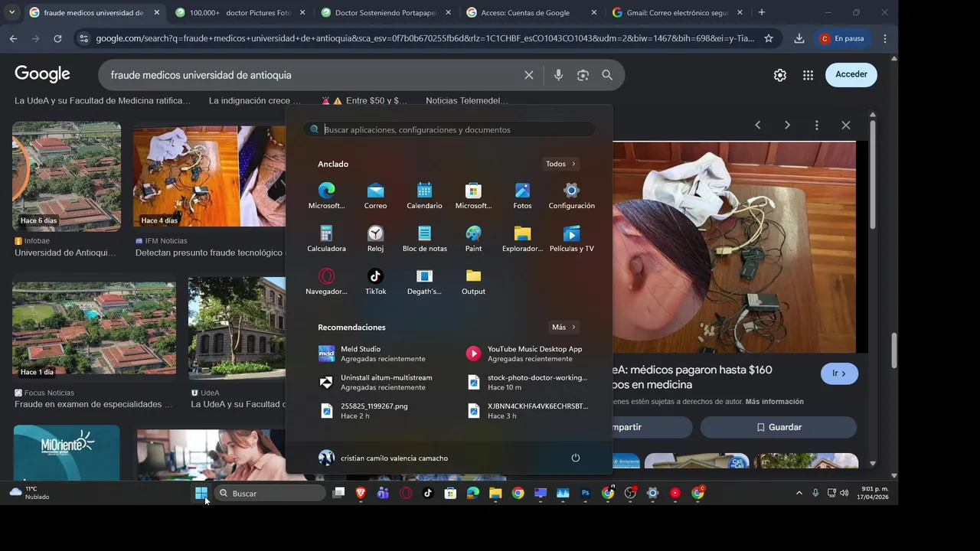The height and width of the screenshot is (551, 980).
Task: Open the Más información link
Action: point(774,401)
